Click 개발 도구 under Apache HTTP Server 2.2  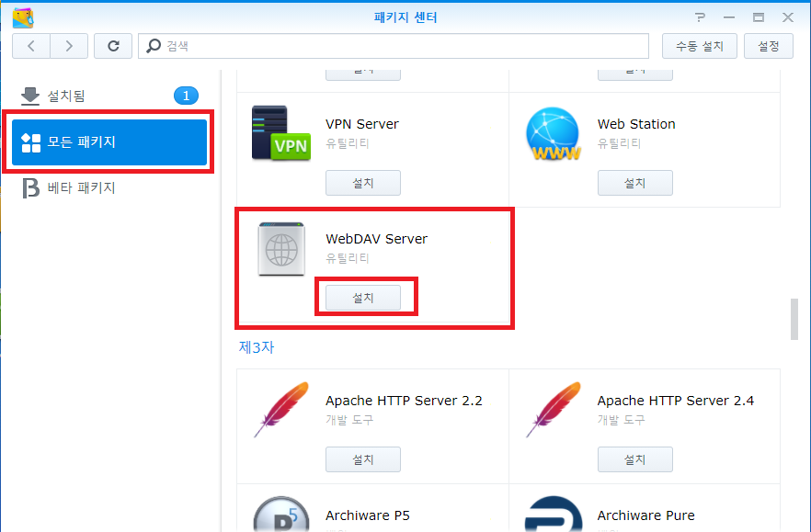tap(349, 420)
